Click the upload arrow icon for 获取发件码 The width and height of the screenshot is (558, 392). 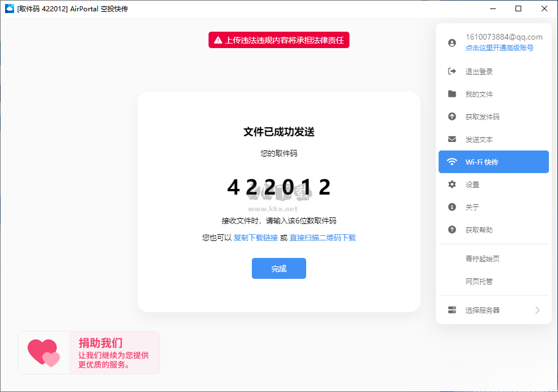452,117
